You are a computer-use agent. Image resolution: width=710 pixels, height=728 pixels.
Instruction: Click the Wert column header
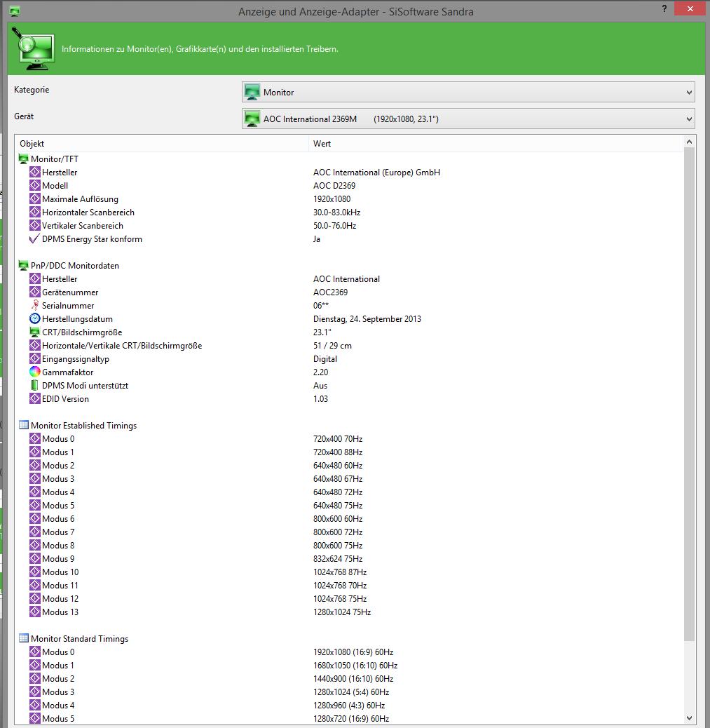(x=496, y=144)
